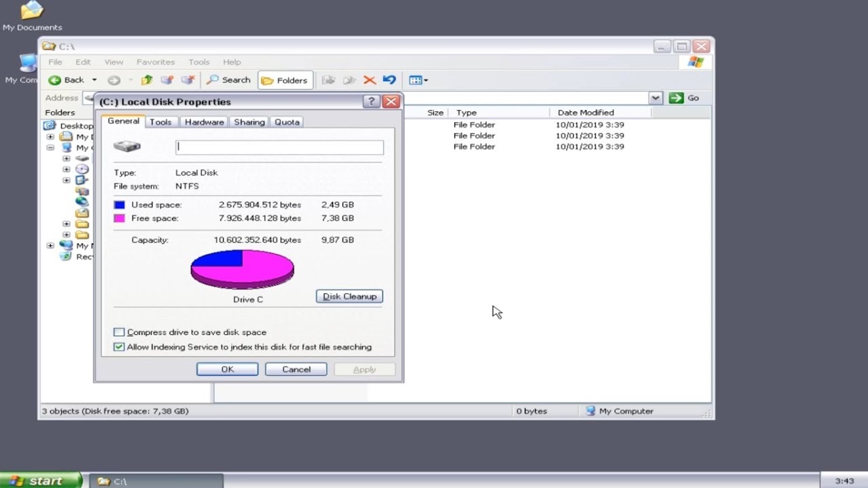Click the hard drive icon in Properties
The height and width of the screenshot is (488, 868).
[x=127, y=146]
